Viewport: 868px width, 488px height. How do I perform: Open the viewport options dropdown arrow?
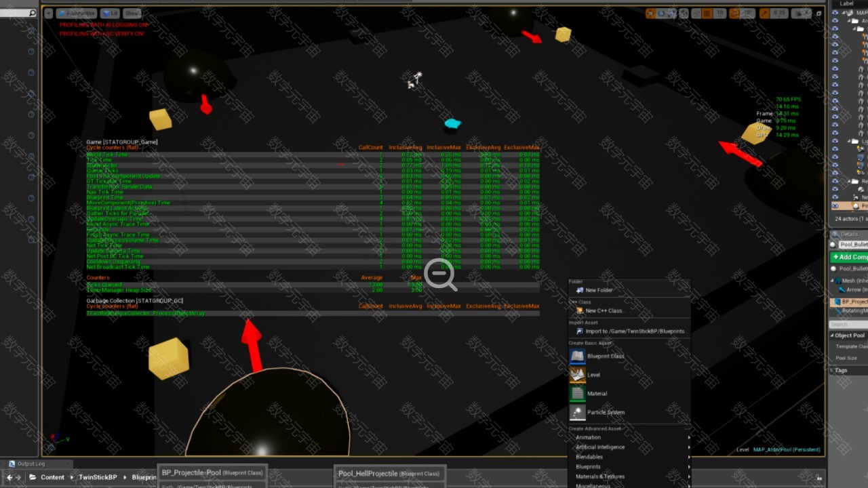pyautogui.click(x=48, y=13)
